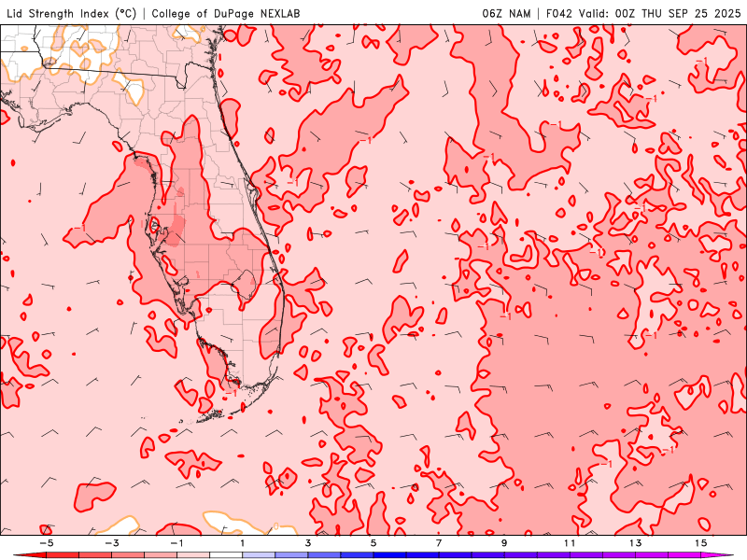Click the colorbar label "9"
Image resolution: width=747 pixels, height=560 pixels.
pos(504,543)
